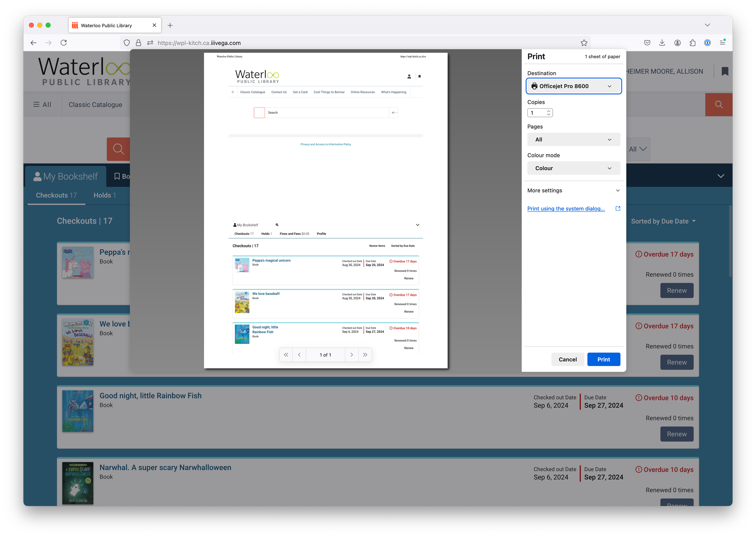
Task: Open the Sorted by Due Date dropdown
Action: 663,221
